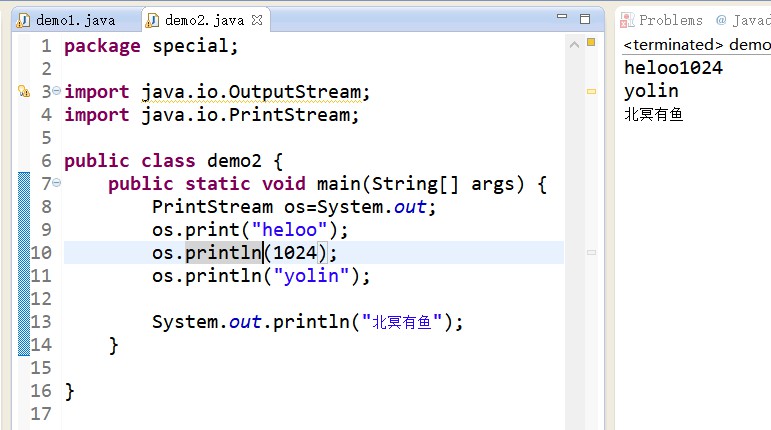
Task: Click the "heloo" string literal
Action: click(x=289, y=230)
